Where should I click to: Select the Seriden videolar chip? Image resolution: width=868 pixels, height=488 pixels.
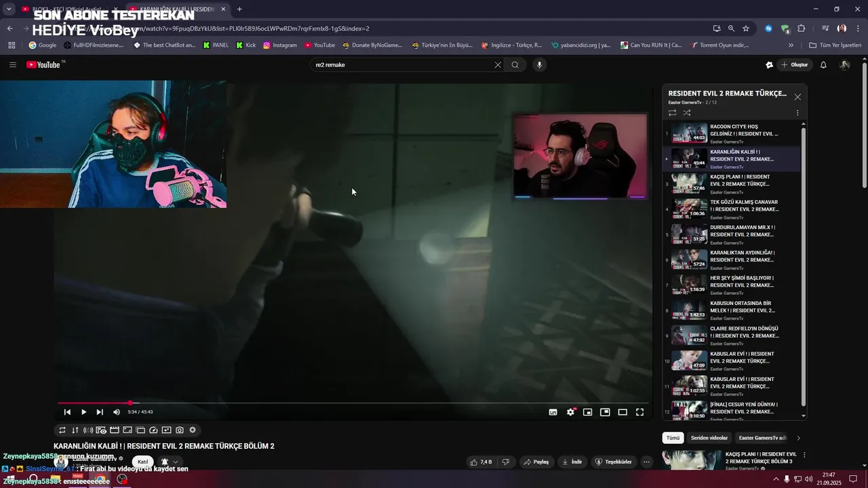(x=709, y=438)
